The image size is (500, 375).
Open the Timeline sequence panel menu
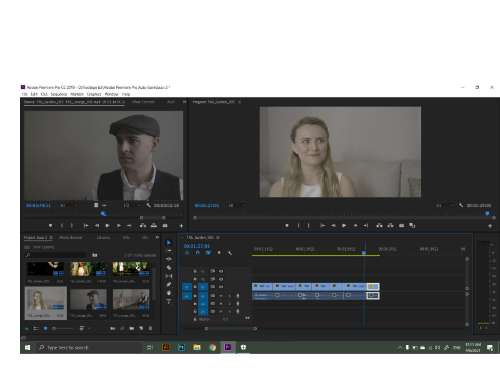point(218,237)
